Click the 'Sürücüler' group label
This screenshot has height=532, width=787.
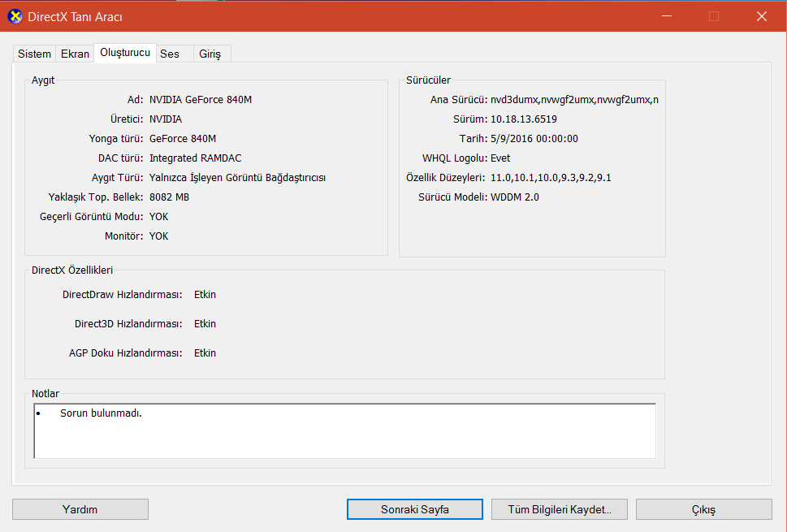[x=428, y=80]
